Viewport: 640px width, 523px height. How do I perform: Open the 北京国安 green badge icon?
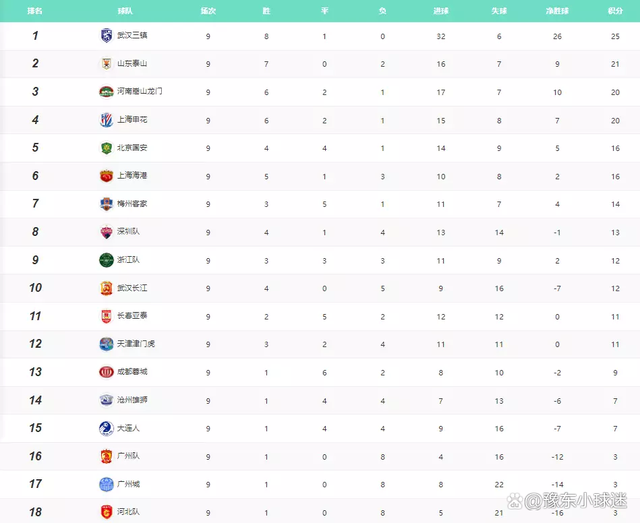pos(106,148)
